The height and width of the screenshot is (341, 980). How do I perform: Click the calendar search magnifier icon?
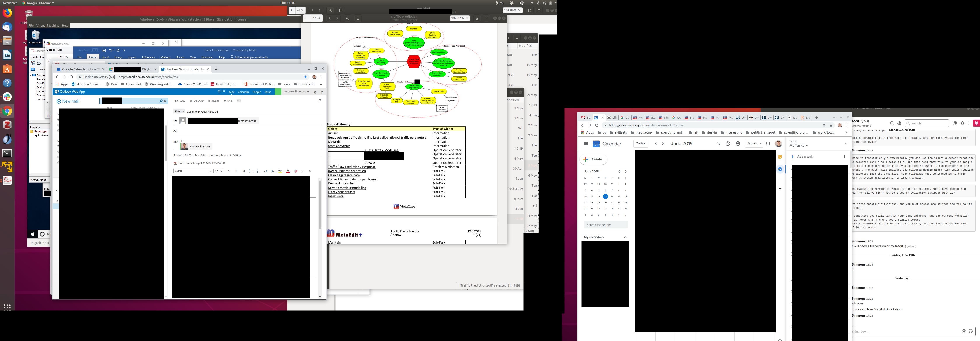[x=718, y=144]
